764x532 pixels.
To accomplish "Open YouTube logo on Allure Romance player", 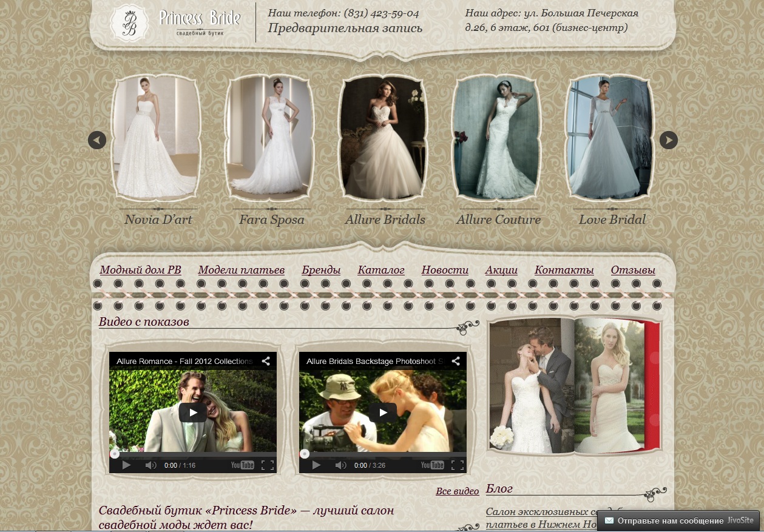I will coord(243,465).
